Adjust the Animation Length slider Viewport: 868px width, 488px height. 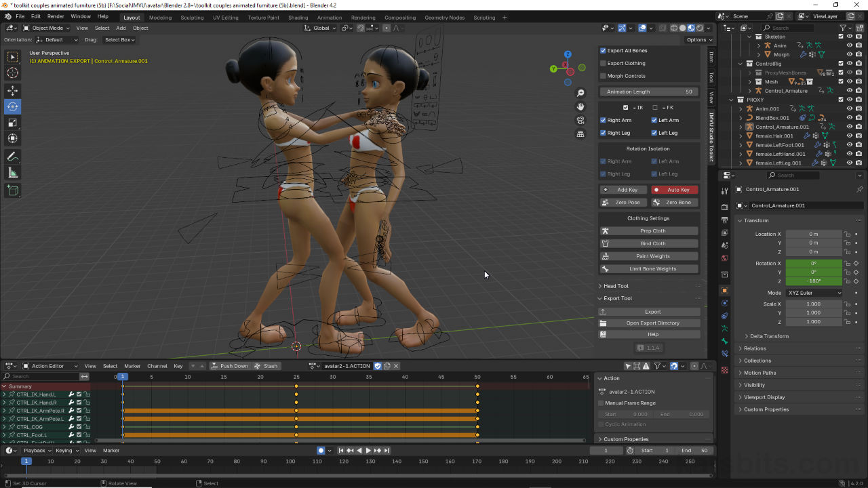tap(650, 91)
